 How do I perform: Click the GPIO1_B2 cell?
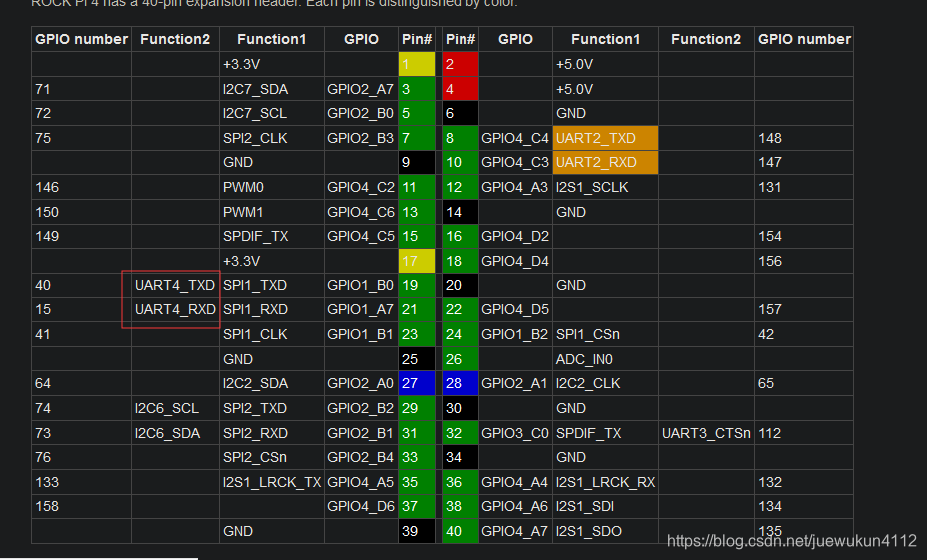[x=515, y=334]
